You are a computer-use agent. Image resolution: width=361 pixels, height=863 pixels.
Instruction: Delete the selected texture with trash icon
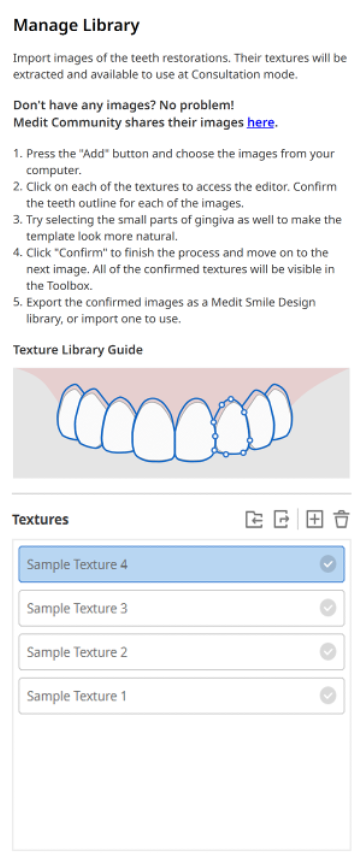pyautogui.click(x=342, y=519)
